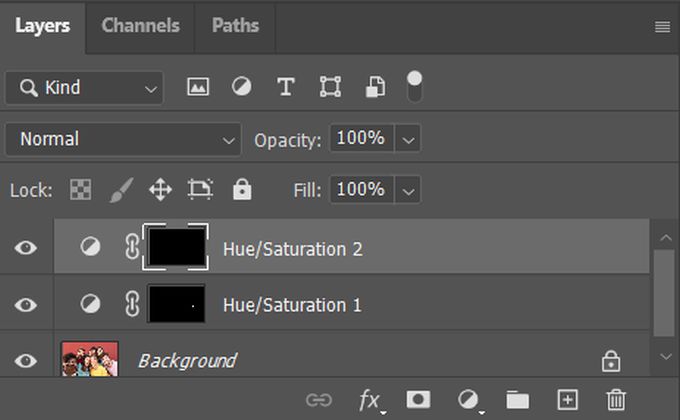Open the Fill slider dropdown arrow

point(409,189)
